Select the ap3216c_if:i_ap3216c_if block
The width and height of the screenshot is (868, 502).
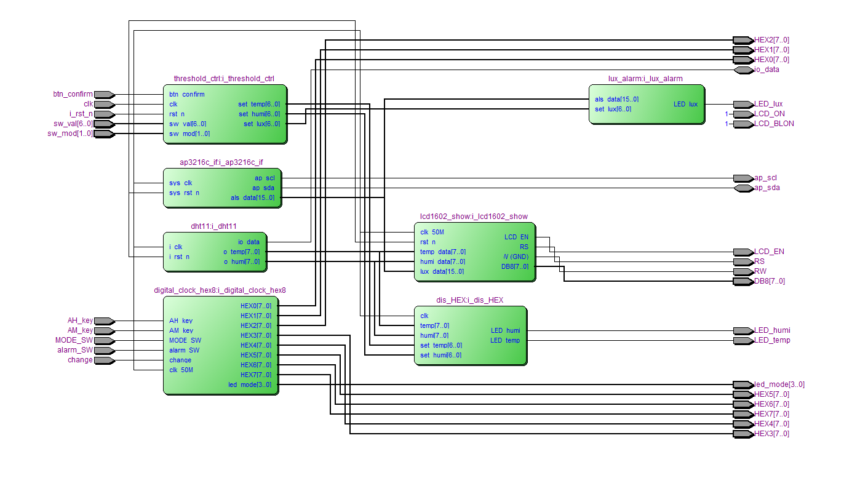pos(222,188)
